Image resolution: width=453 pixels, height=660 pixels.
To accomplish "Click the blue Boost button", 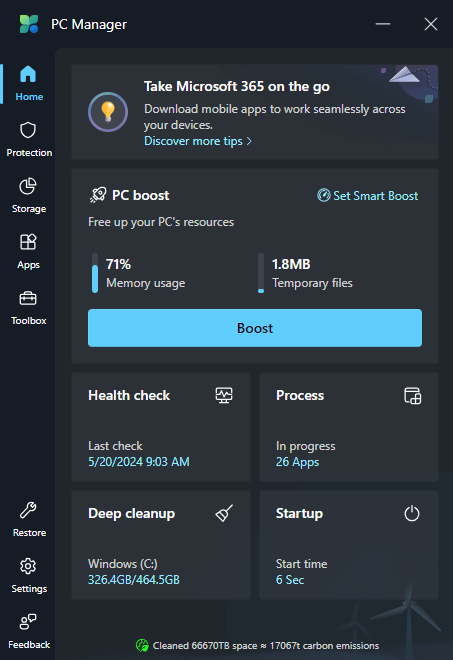I will tap(255, 328).
